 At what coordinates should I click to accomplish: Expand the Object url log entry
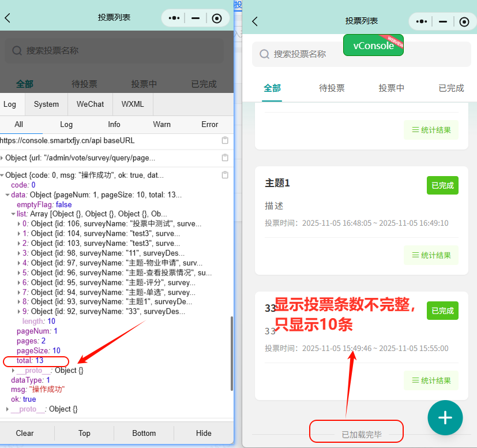pos(2,158)
